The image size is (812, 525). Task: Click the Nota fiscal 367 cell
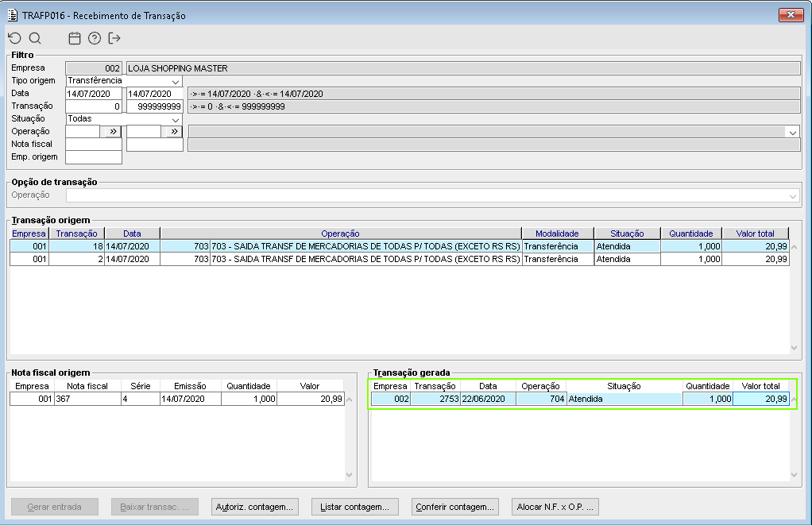(87, 399)
